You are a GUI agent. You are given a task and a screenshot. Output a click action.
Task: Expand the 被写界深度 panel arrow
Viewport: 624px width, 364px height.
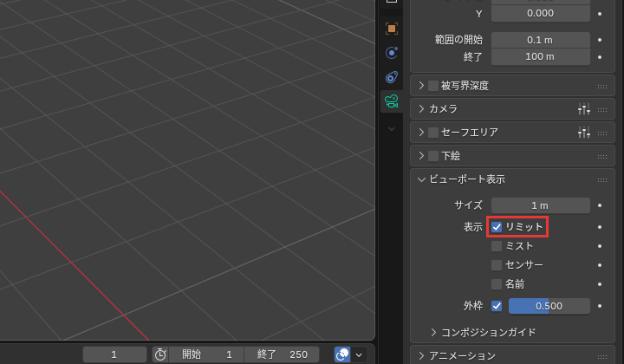421,86
